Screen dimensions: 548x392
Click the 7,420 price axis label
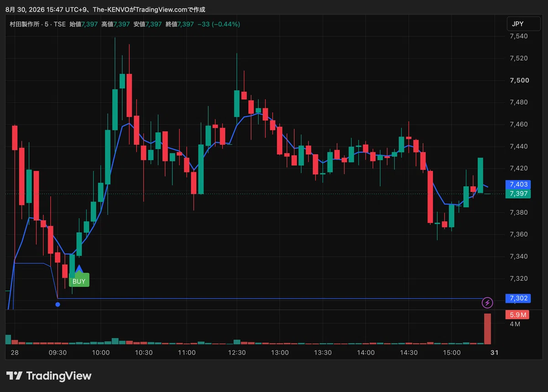coord(519,168)
